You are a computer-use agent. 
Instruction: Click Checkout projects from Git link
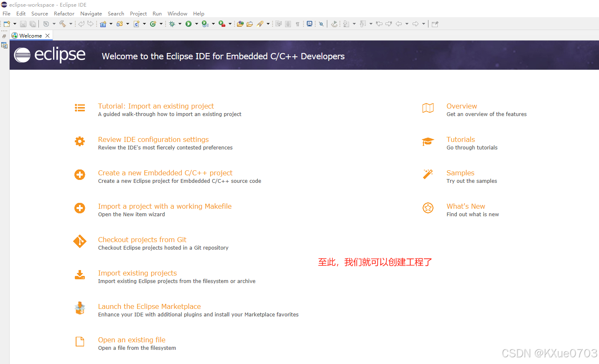tap(142, 240)
